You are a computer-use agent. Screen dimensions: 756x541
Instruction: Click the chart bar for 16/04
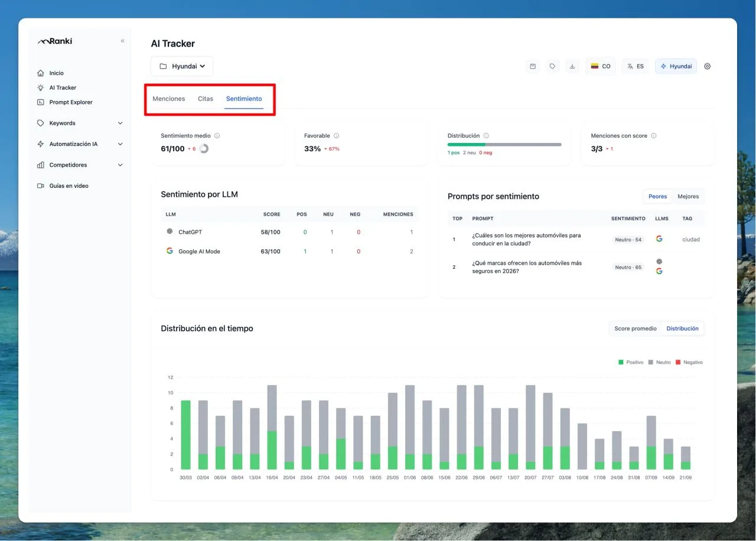click(x=272, y=427)
